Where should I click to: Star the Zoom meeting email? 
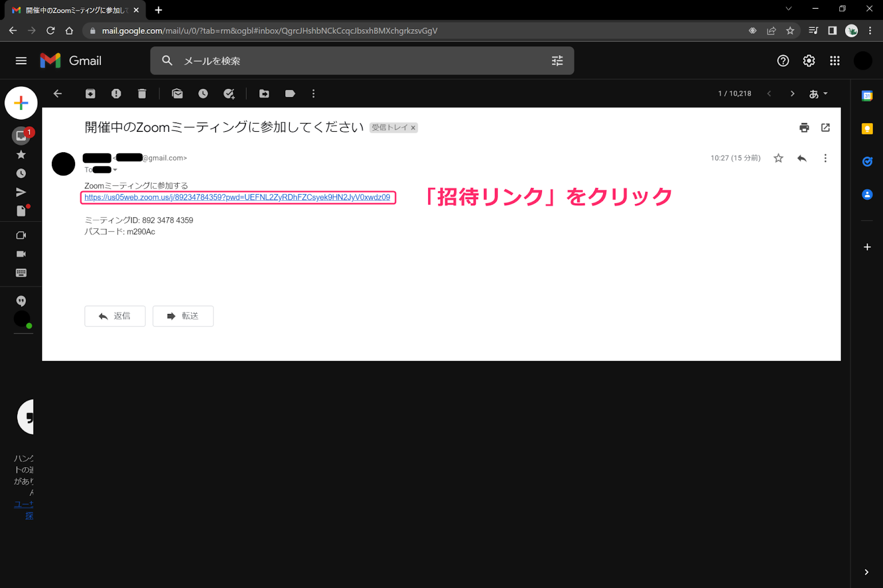[778, 158]
